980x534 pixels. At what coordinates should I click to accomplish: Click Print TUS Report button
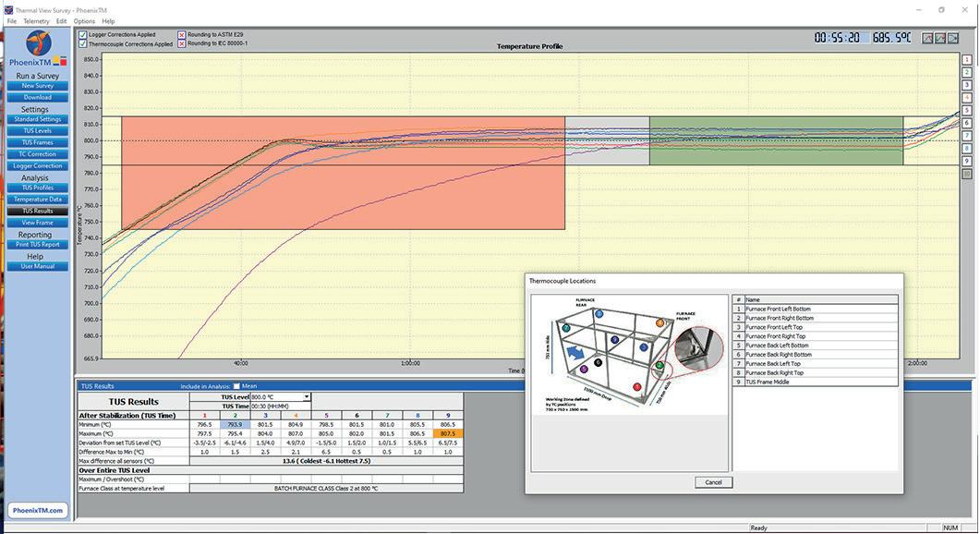point(38,245)
